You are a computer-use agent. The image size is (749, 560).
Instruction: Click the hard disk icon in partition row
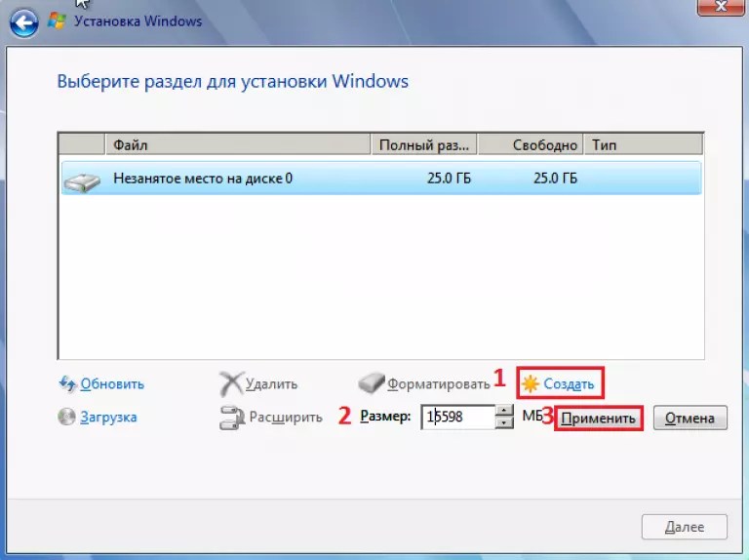pos(82,182)
